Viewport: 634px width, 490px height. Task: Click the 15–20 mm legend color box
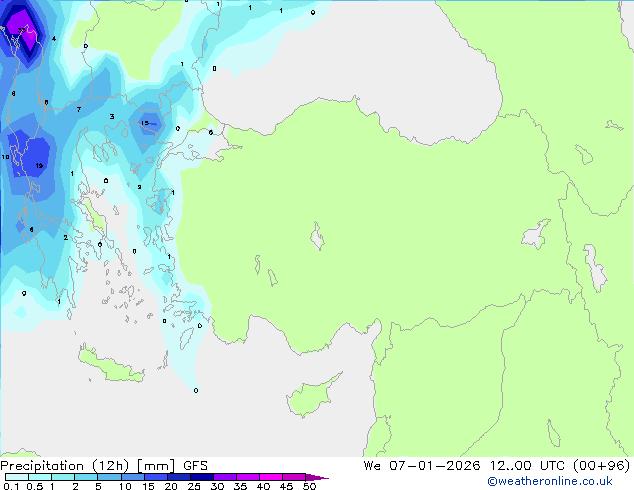[x=155, y=477]
